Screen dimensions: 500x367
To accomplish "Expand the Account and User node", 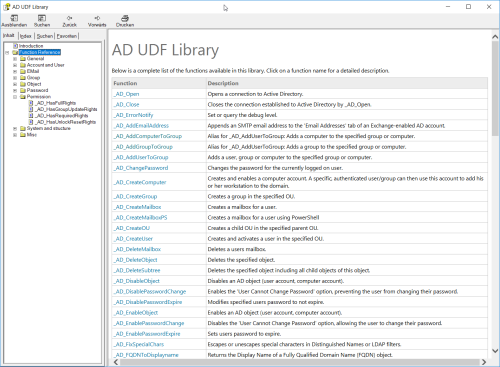I will (15, 65).
